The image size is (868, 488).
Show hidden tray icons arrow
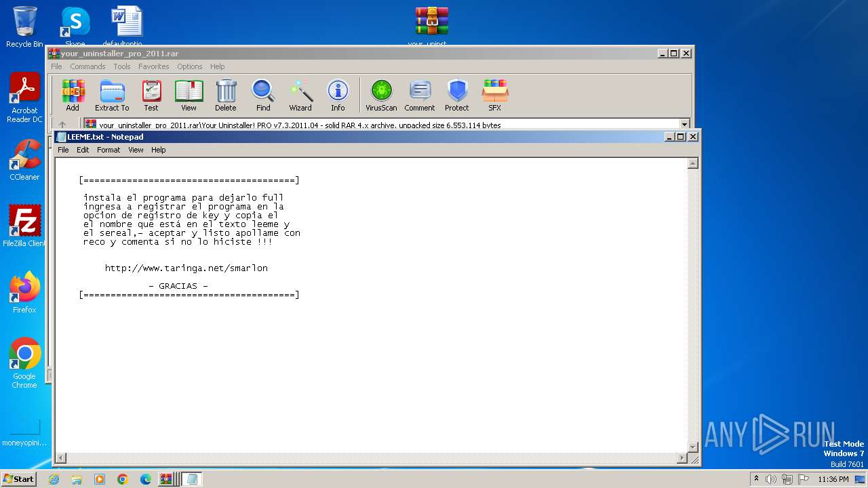[x=756, y=479]
